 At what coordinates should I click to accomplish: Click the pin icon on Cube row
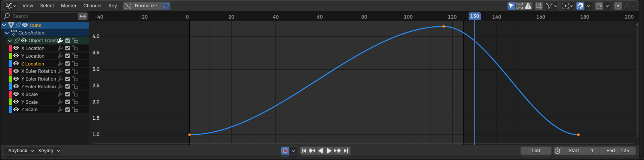(18, 25)
